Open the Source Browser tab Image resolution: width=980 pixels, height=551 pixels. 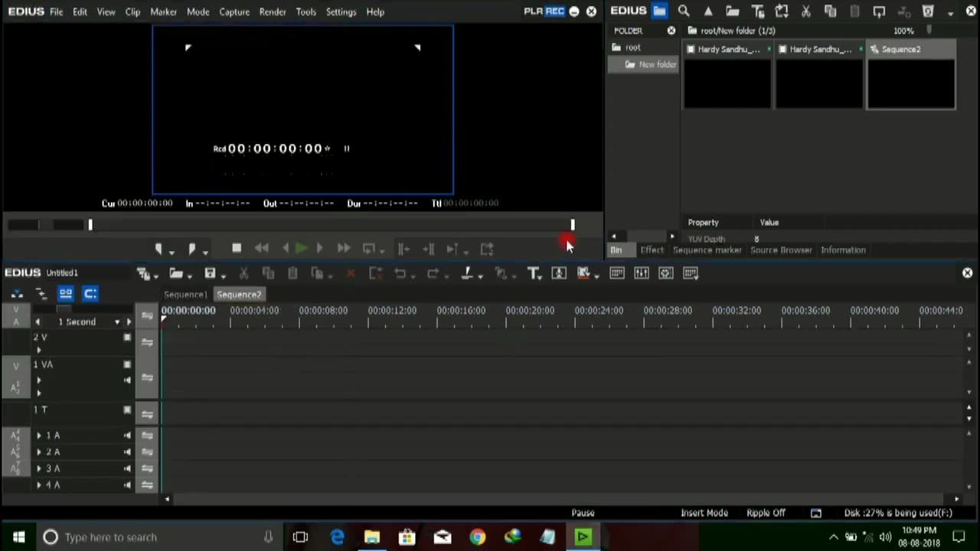click(780, 250)
